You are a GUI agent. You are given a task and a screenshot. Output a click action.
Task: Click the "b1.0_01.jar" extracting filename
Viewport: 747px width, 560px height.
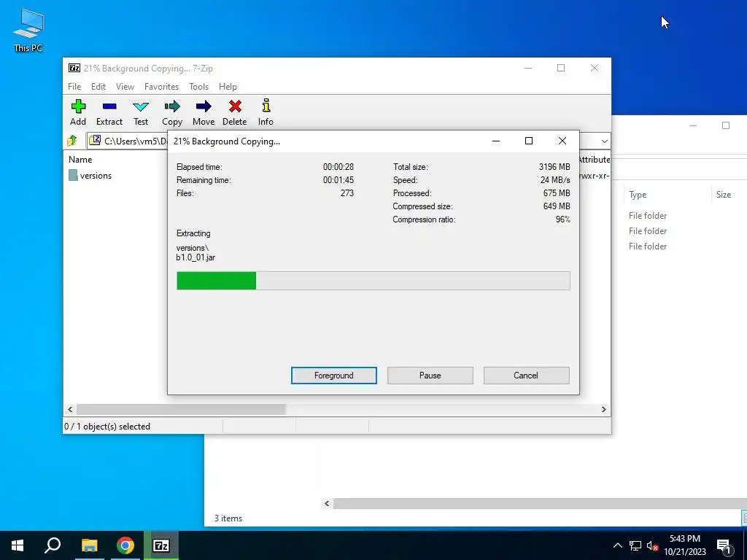pos(196,257)
